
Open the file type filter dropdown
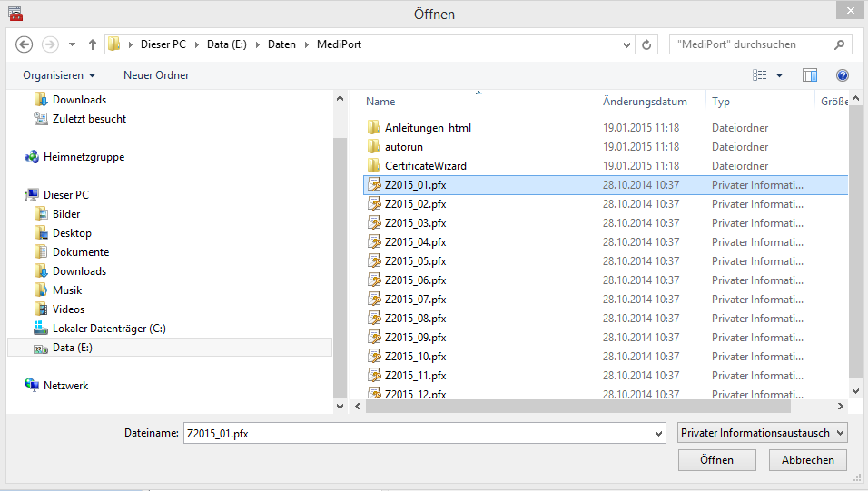click(x=762, y=434)
